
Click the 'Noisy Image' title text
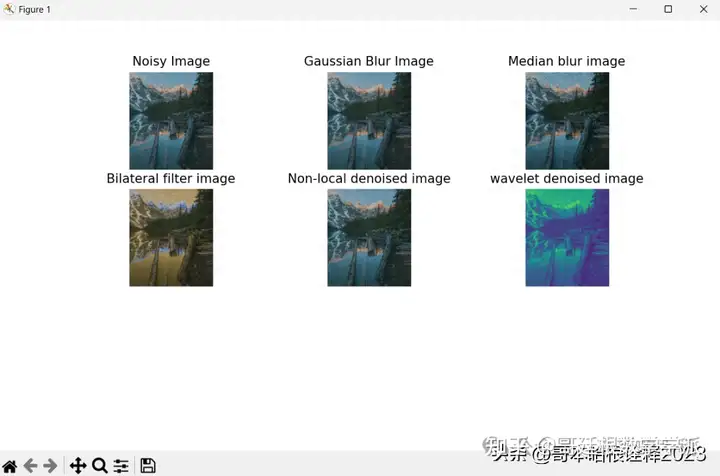171,62
